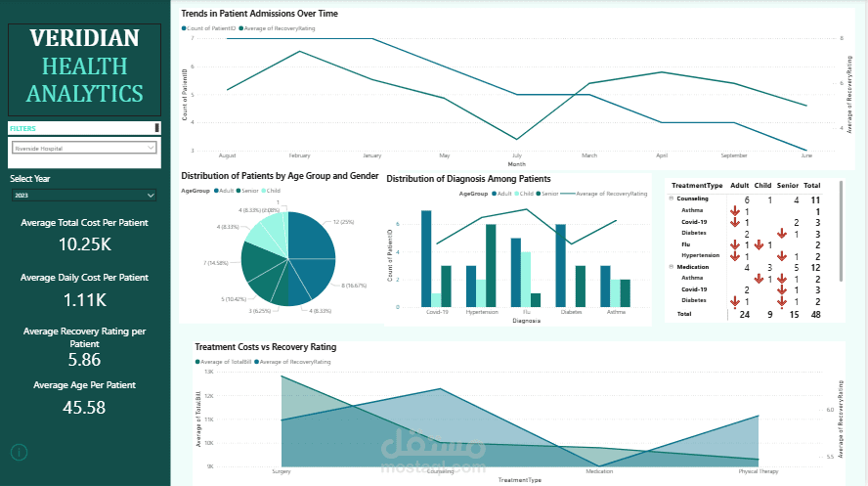Click the down arrow in Medication Covid-19 Senior cell

click(x=782, y=290)
